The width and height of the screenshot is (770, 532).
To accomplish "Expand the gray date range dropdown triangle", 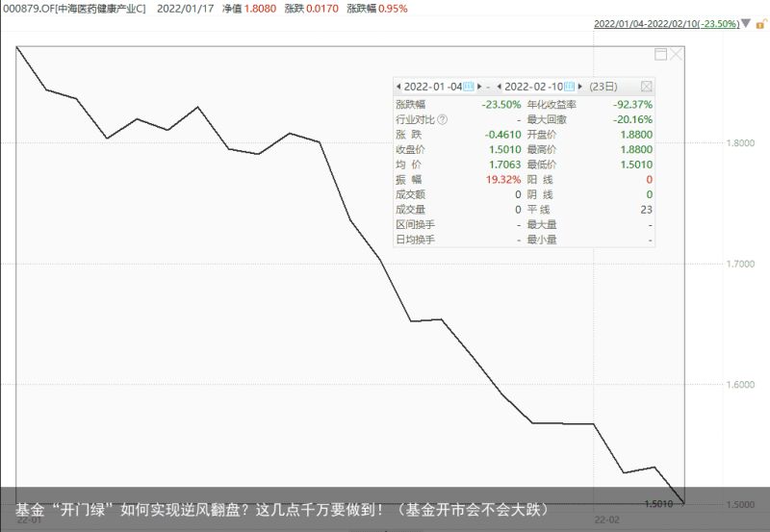I will [746, 23].
